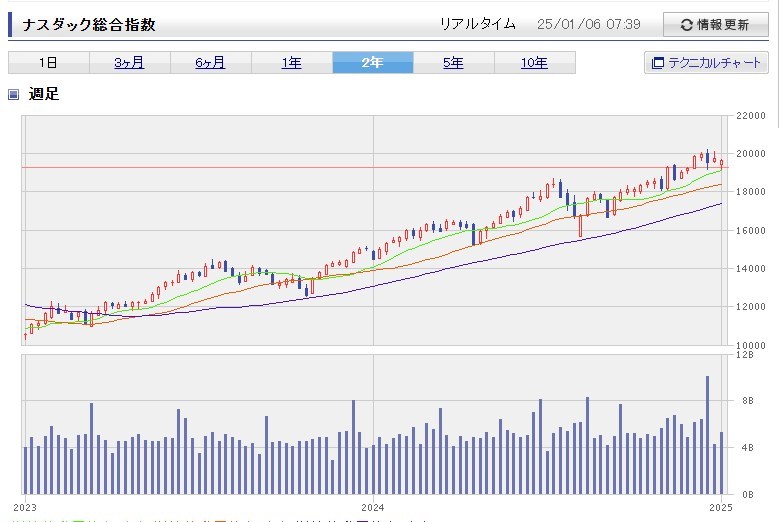
Task: Click the 2024 marker on the time axis
Action: click(x=373, y=507)
